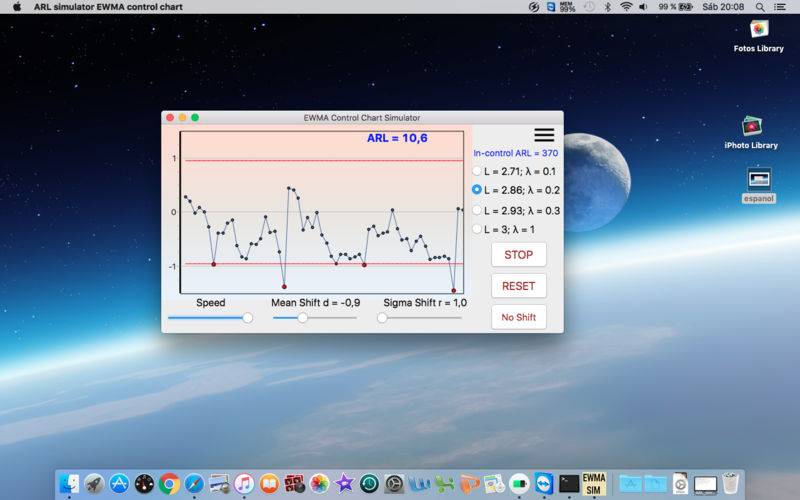Open the hamburger menu in simulator window
This screenshot has height=500, width=800.
[544, 135]
